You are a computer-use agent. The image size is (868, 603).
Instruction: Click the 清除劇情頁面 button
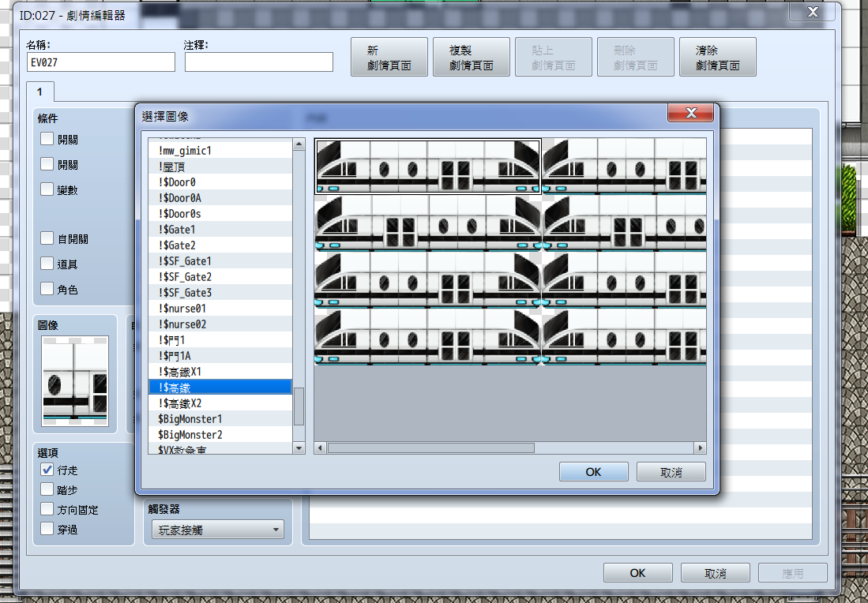point(717,57)
